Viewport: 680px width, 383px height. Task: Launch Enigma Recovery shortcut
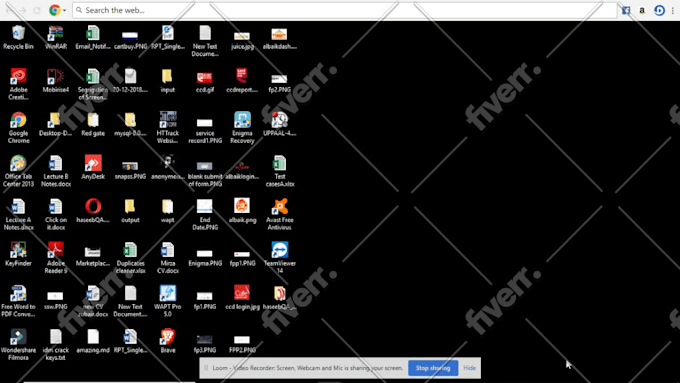pyautogui.click(x=242, y=128)
